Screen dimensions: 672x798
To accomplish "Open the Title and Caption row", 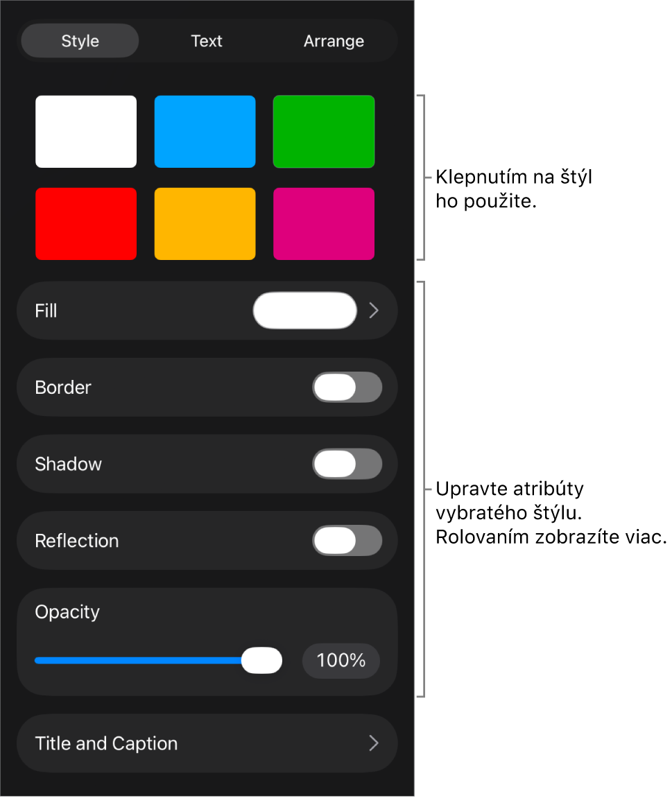I will tap(207, 743).
